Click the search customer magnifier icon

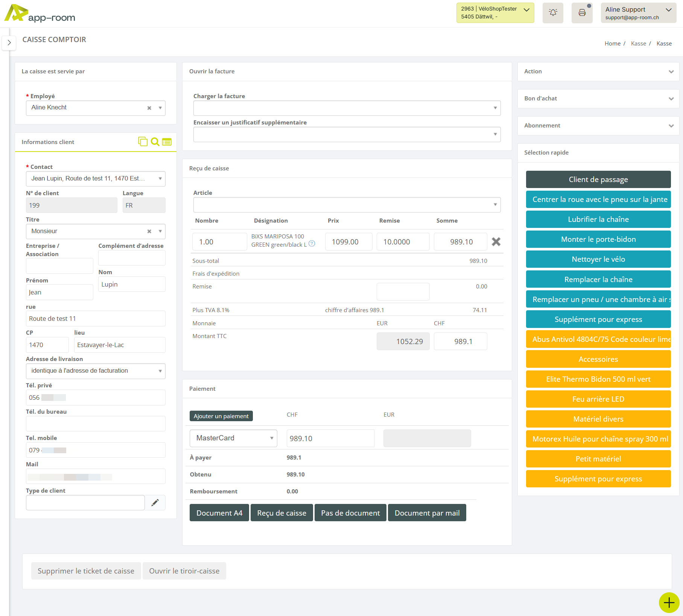tap(155, 142)
